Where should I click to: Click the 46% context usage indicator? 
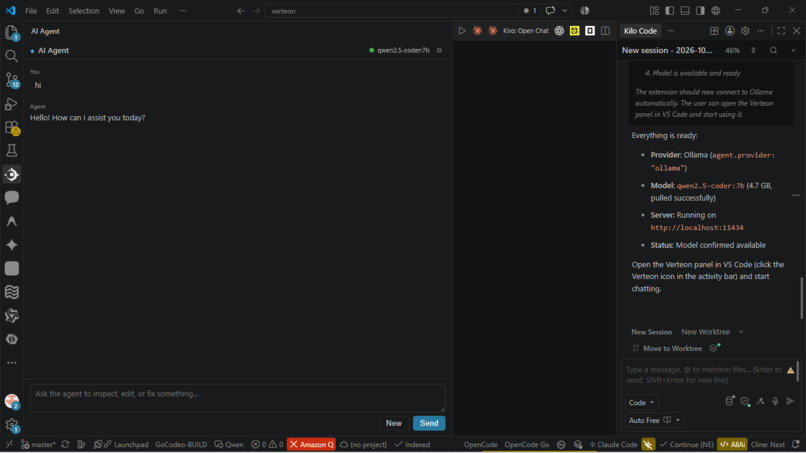pyautogui.click(x=732, y=50)
